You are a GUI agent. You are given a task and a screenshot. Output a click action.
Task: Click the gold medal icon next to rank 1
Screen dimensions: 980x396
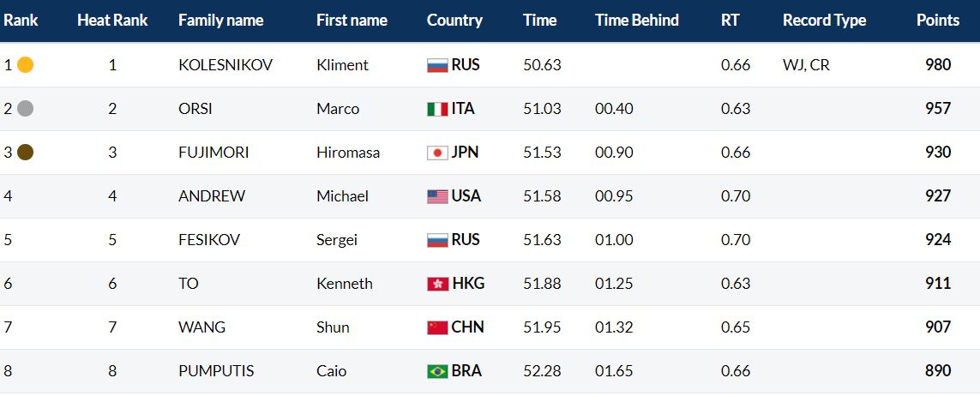[26, 65]
